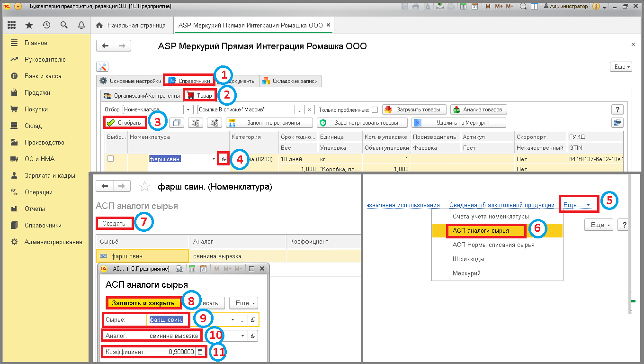Screen dimensions: 644x364
Task: Expand the Аналог field dropdown arrow
Action: tap(243, 336)
